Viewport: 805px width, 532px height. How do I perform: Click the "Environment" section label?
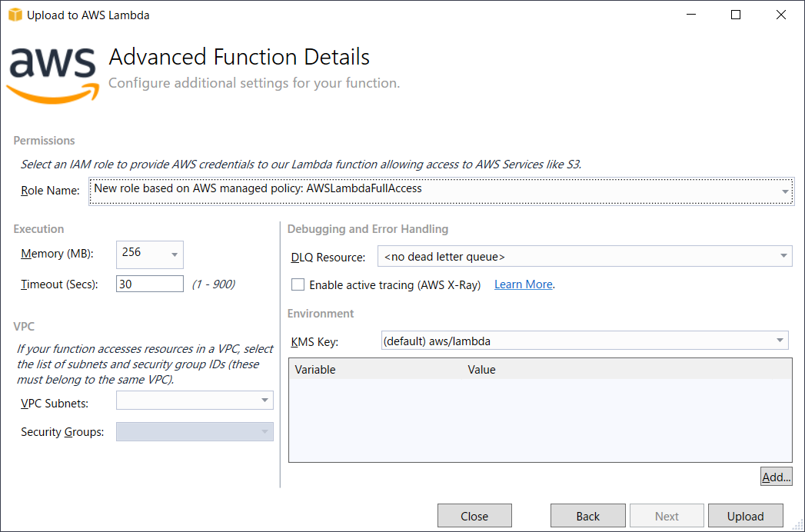click(321, 314)
